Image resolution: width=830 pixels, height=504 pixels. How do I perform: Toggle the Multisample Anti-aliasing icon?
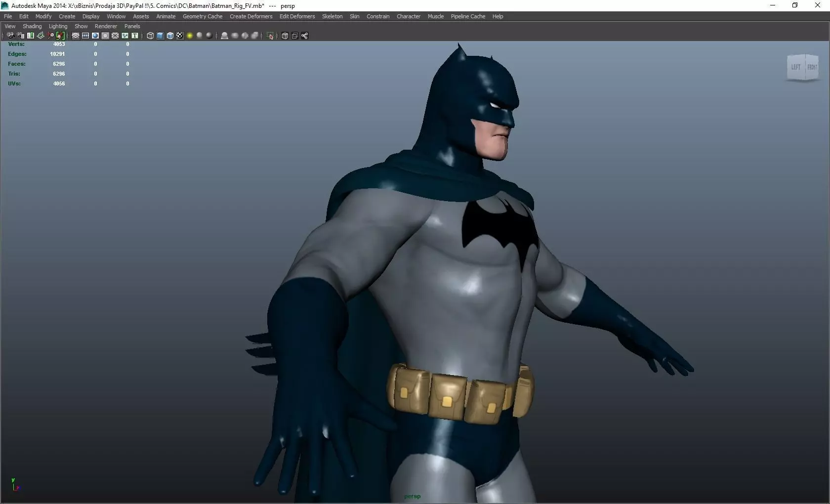click(x=245, y=36)
